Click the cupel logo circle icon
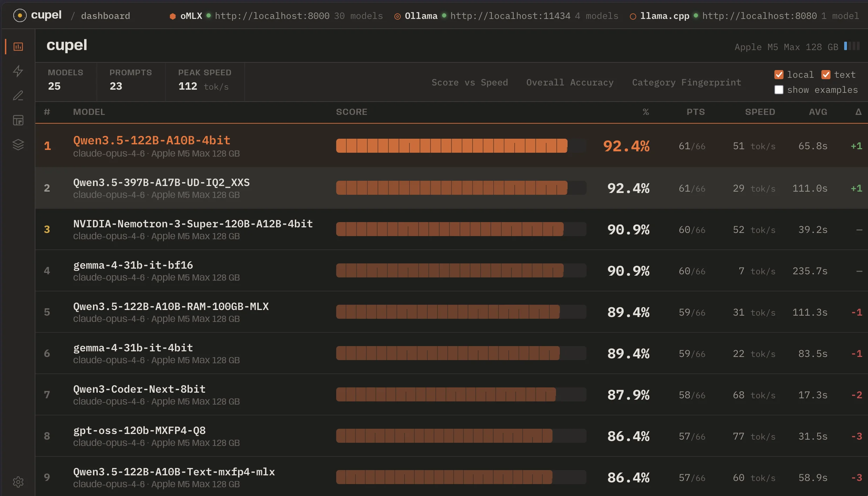Screen dimensions: 868x496 [20, 15]
